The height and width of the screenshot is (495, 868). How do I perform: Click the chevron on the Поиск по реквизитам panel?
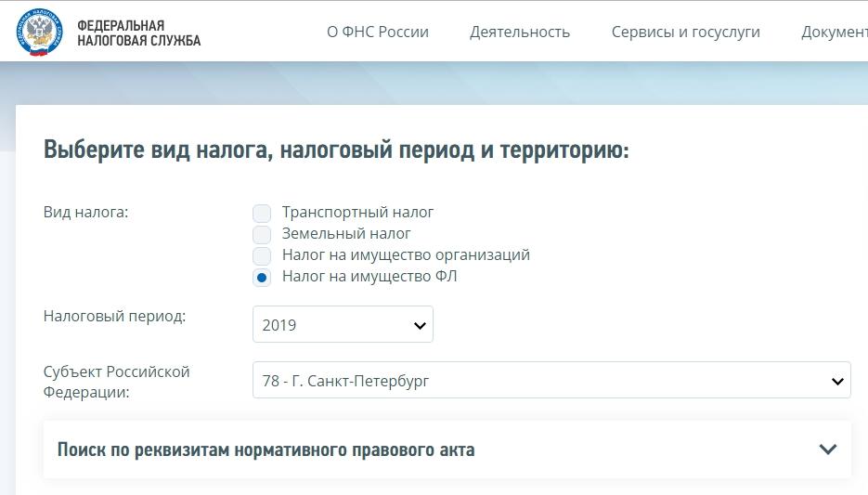click(827, 449)
